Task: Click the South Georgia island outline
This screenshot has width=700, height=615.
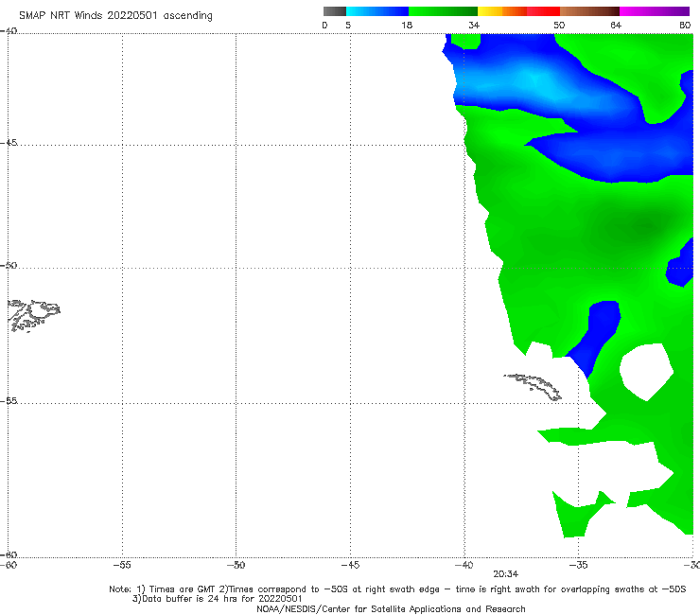Action: coord(533,387)
